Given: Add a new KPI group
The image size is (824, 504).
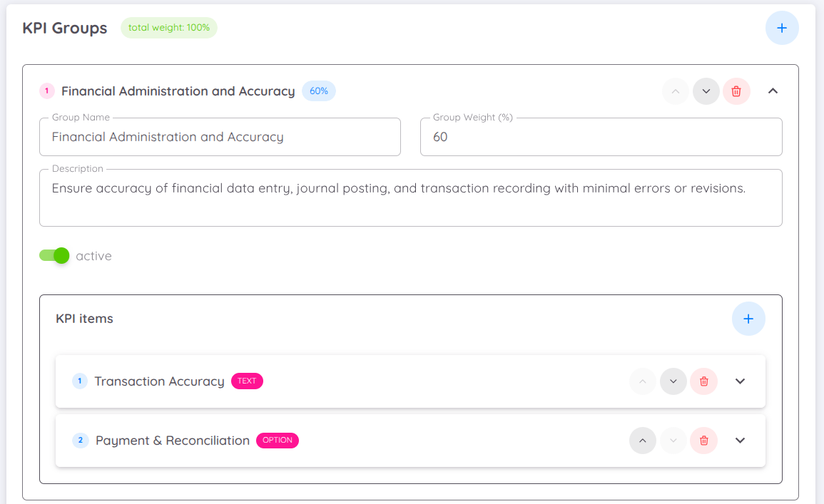Looking at the screenshot, I should coord(781,28).
